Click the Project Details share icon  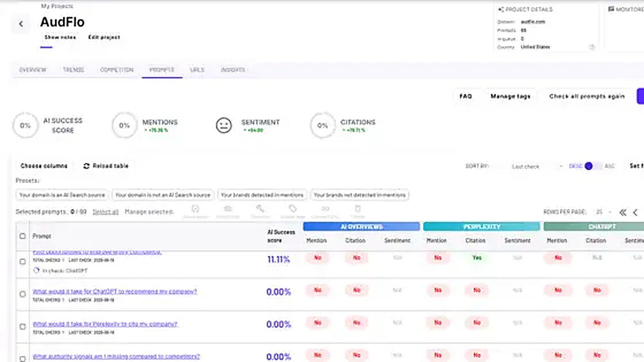coord(501,9)
